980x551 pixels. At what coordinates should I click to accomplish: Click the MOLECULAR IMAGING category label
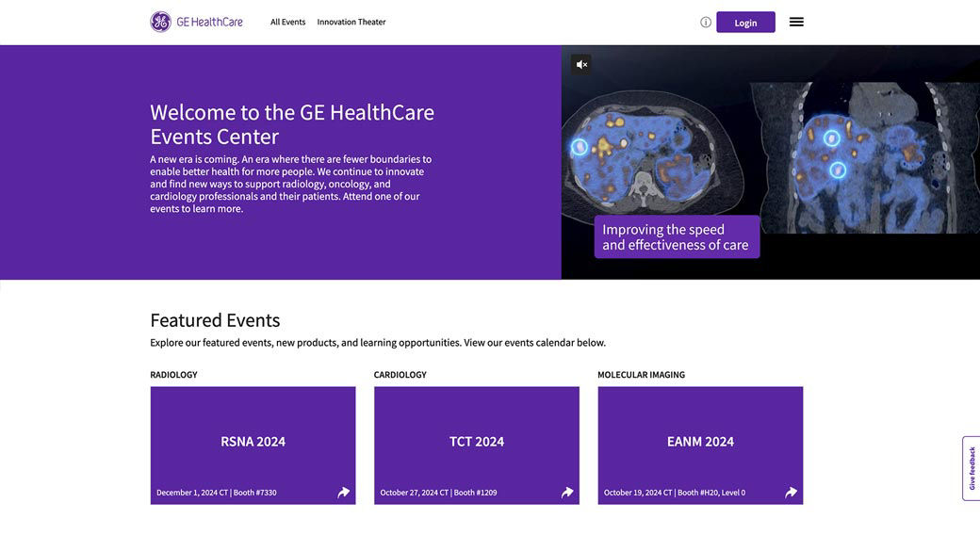[642, 375]
